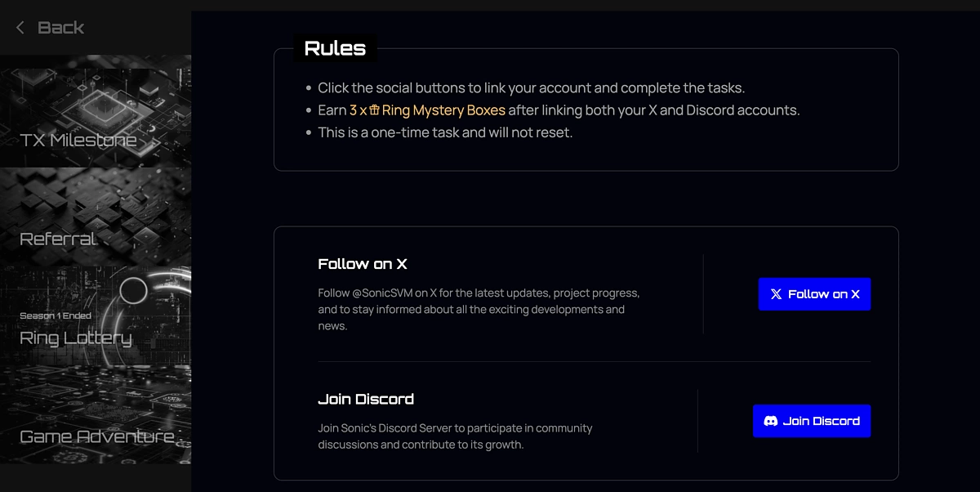Click the Join Discord task heading
The image size is (980, 492).
(x=365, y=399)
